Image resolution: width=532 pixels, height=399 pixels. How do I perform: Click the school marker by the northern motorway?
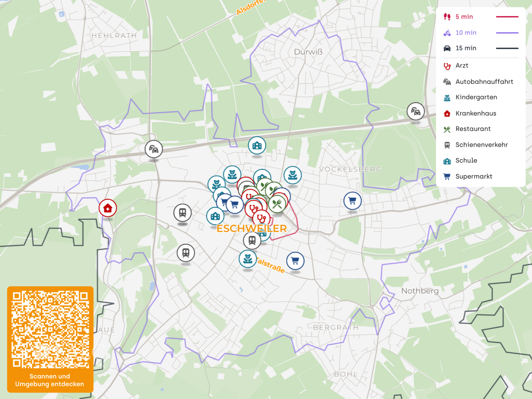coord(257,145)
